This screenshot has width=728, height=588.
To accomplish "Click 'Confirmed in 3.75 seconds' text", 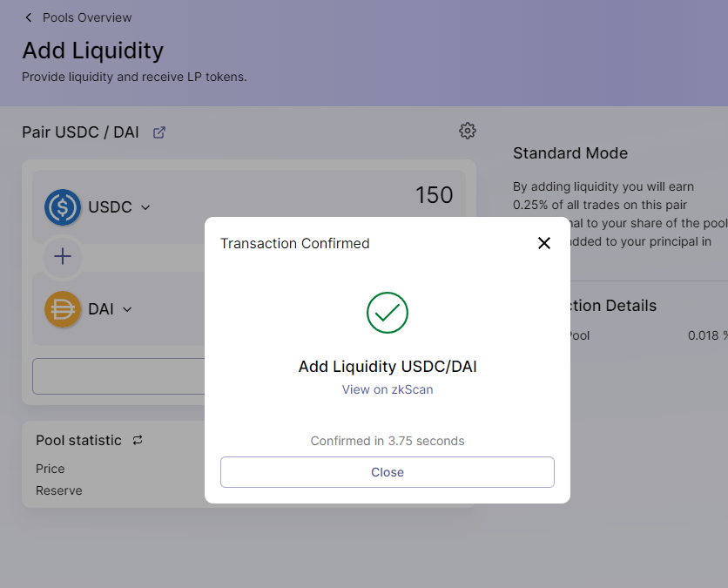I will pos(388,441).
